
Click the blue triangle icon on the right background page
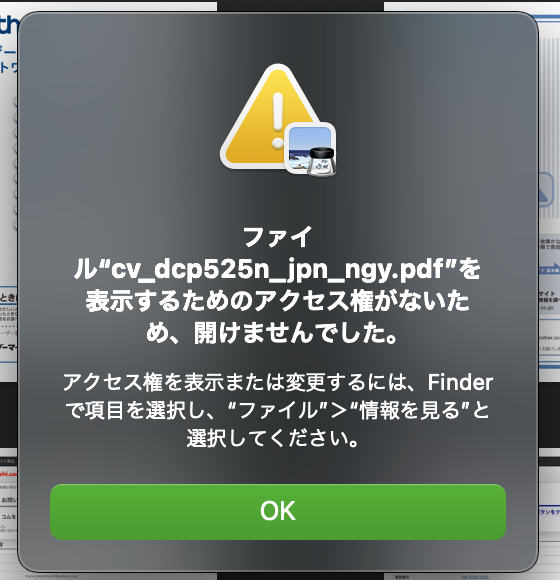[x=546, y=189]
